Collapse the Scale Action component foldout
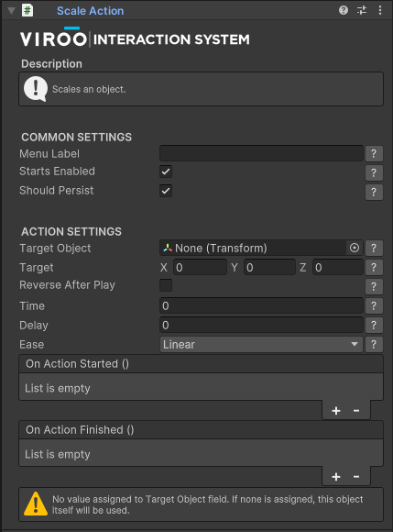 pos(12,10)
